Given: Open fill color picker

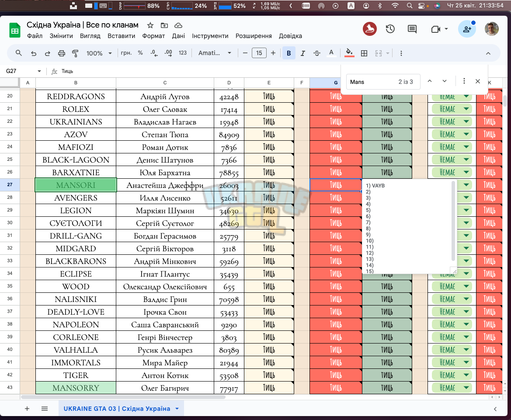Looking at the screenshot, I should [349, 53].
